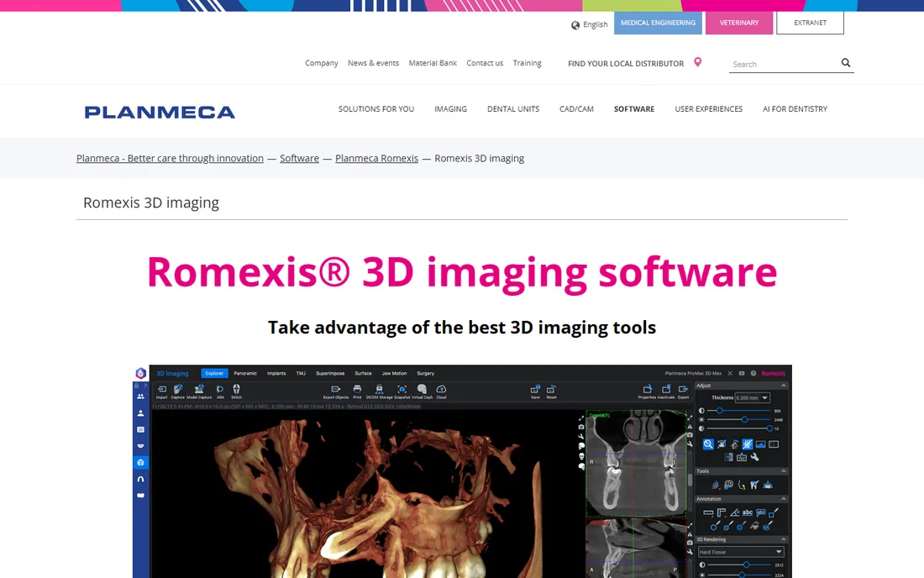The image size is (924, 578).
Task: Select the abc text annotation tool
Action: tap(748, 512)
